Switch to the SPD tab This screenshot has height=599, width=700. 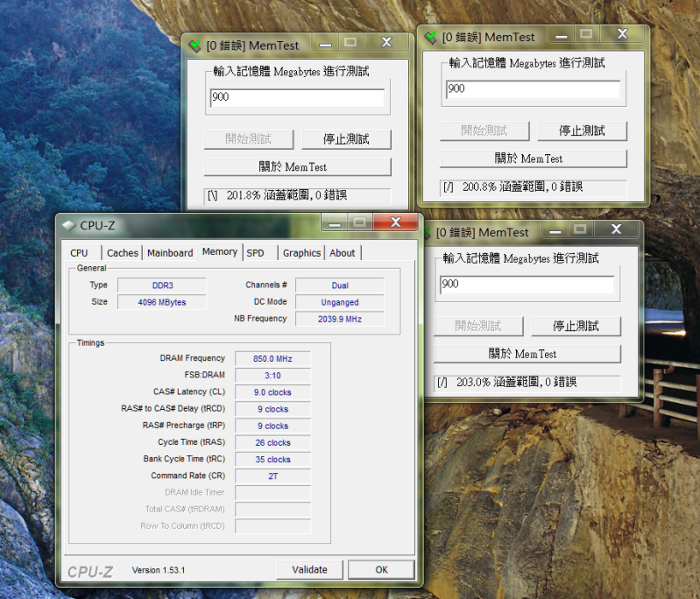(x=255, y=253)
